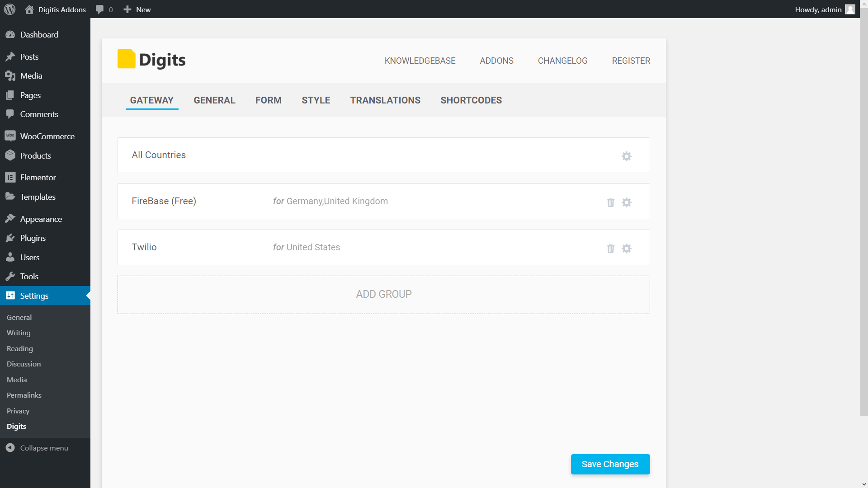Open the CHANGELOG link
The image size is (868, 488).
click(562, 61)
